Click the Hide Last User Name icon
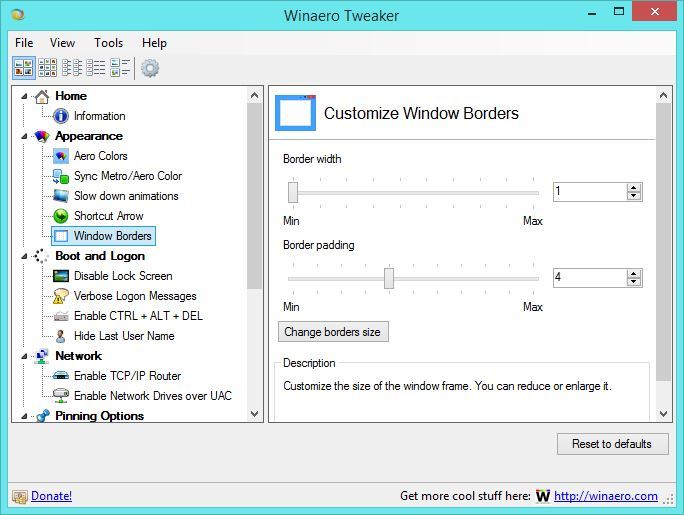 point(61,336)
